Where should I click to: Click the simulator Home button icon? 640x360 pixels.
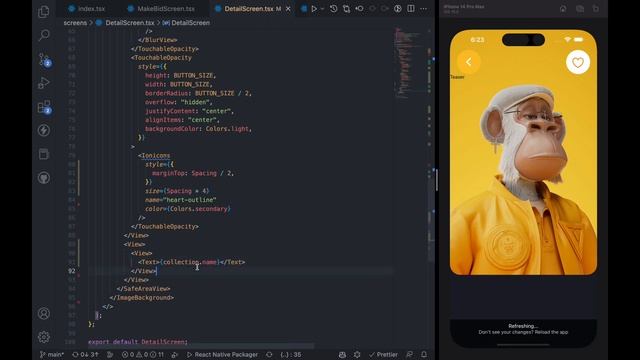[563, 9]
